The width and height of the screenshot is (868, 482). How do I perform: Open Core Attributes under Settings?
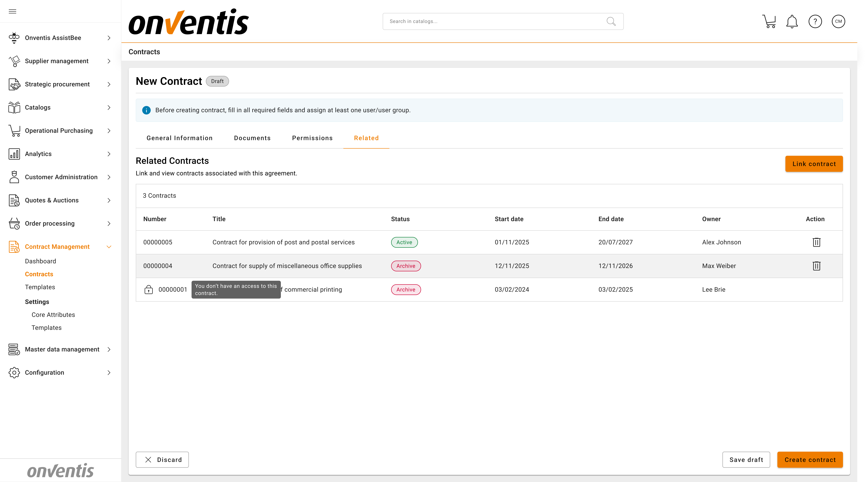pyautogui.click(x=53, y=315)
